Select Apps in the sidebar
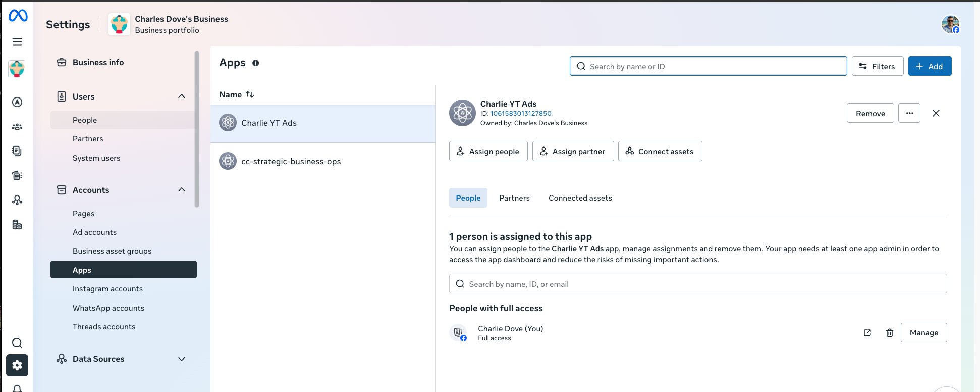The image size is (980, 392). click(x=124, y=270)
